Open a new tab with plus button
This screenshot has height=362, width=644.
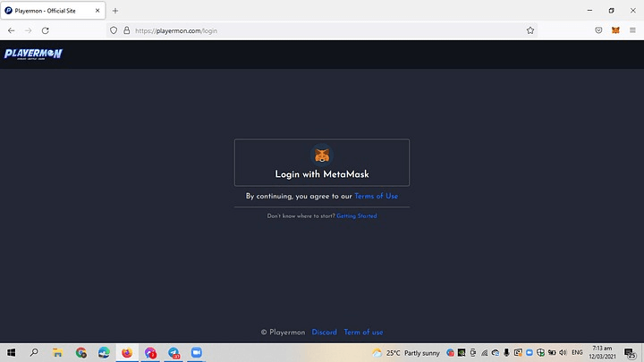[115, 10]
